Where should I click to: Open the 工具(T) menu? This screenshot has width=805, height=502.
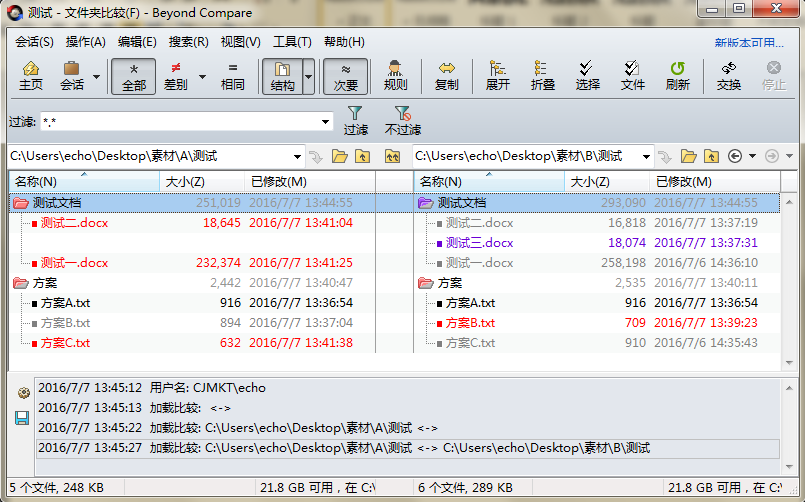(292, 42)
